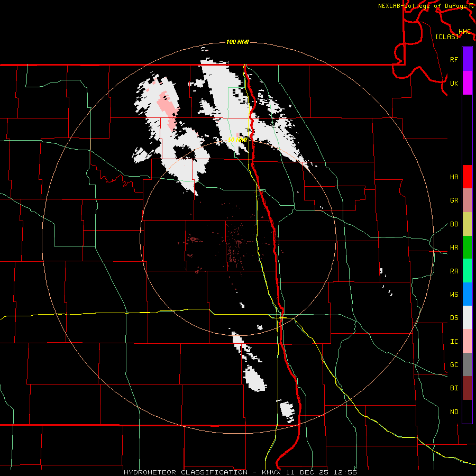Click the UK legend label

(x=454, y=83)
